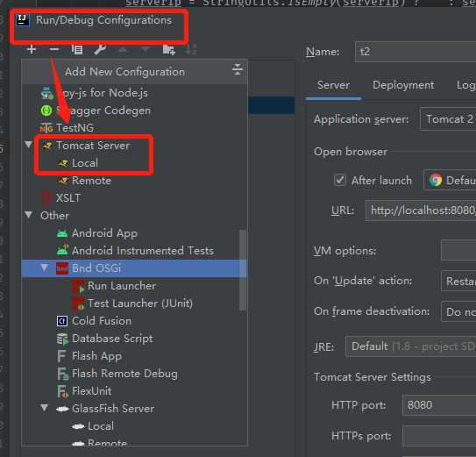Collapse the Bnd OSGi node arrow
476x457 pixels.
(x=45, y=268)
